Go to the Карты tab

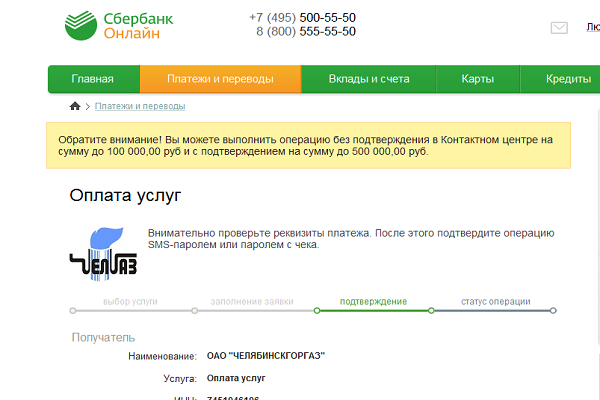click(477, 79)
